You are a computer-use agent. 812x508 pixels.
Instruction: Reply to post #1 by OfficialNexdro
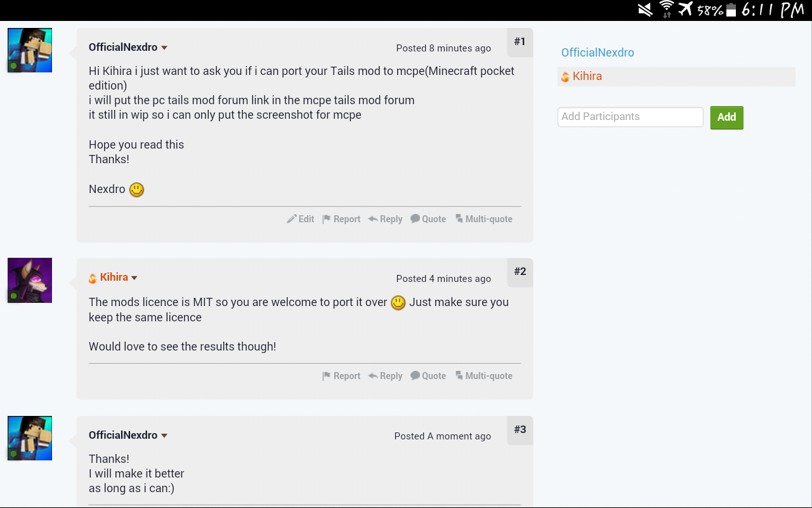coord(385,219)
